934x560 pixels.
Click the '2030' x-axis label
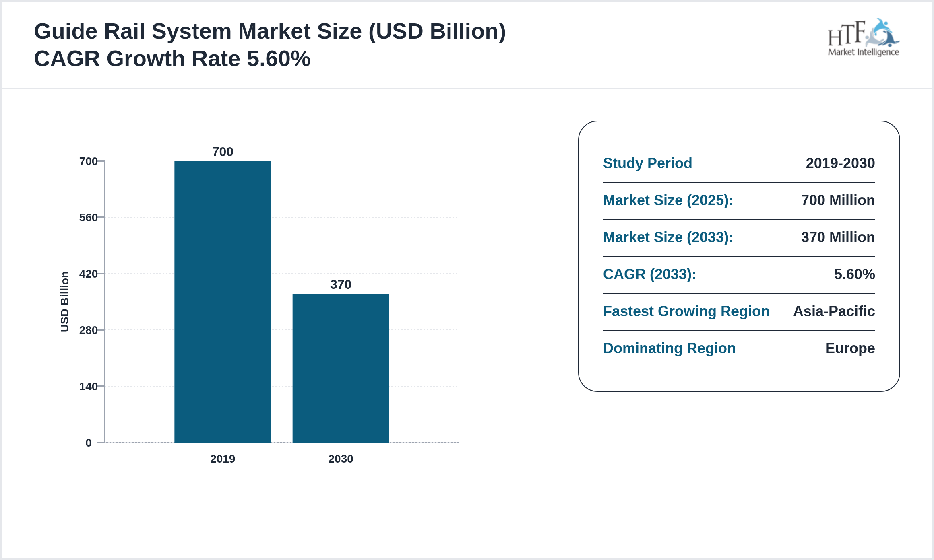[x=341, y=459]
